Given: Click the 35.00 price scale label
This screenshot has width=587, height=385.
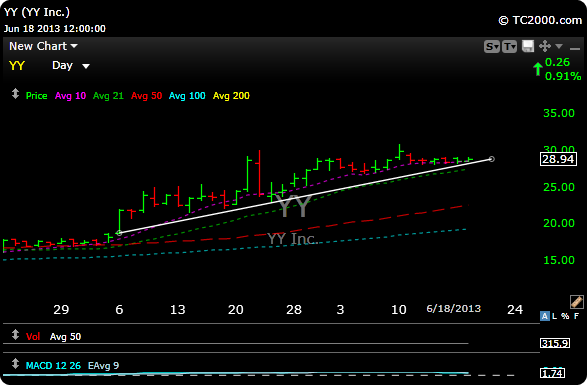Looking at the screenshot, I should click(559, 113).
